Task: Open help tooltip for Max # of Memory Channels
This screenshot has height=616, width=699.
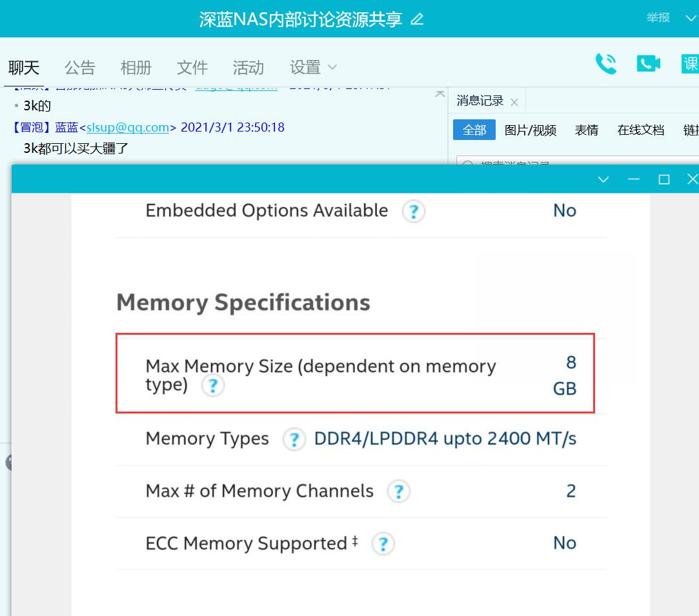Action: (398, 492)
